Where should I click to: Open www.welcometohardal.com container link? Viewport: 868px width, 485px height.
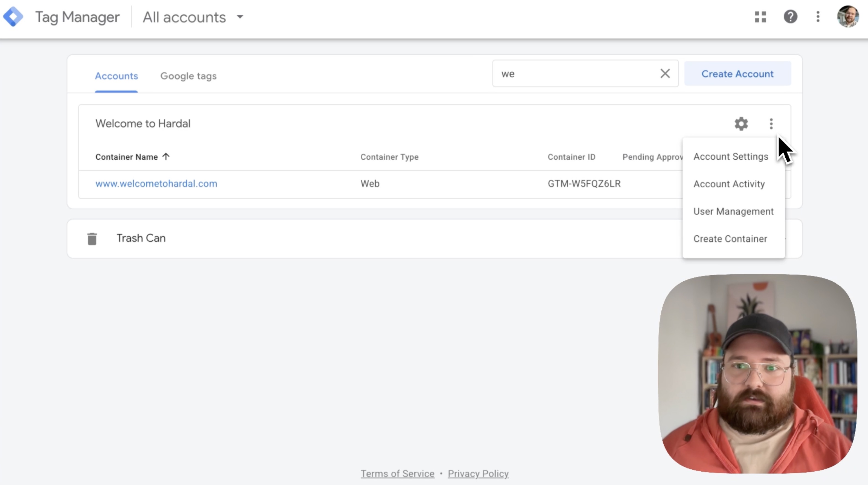point(156,184)
